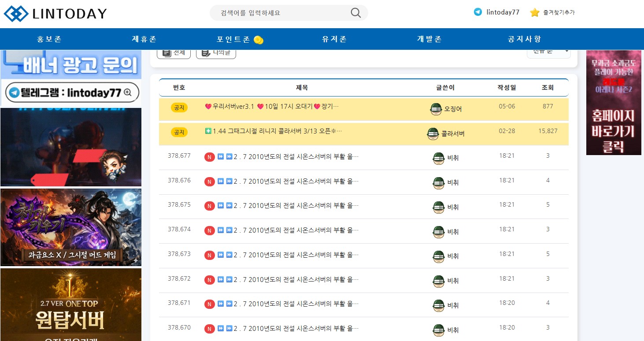Click date 05-06 on 오징어 row
This screenshot has height=341, width=644.
(507, 106)
